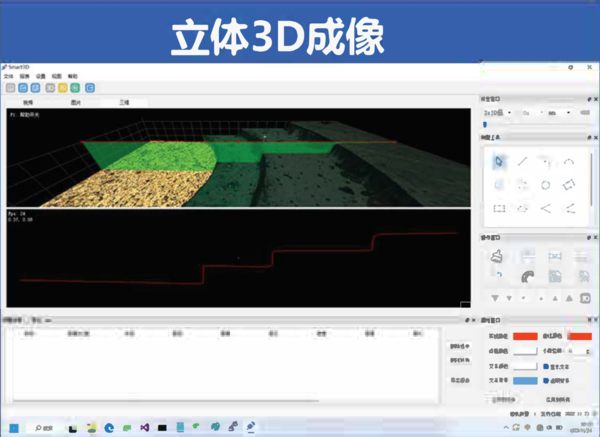The image size is (600, 437).
Task: Select the angle measurement tool
Action: [x=546, y=209]
